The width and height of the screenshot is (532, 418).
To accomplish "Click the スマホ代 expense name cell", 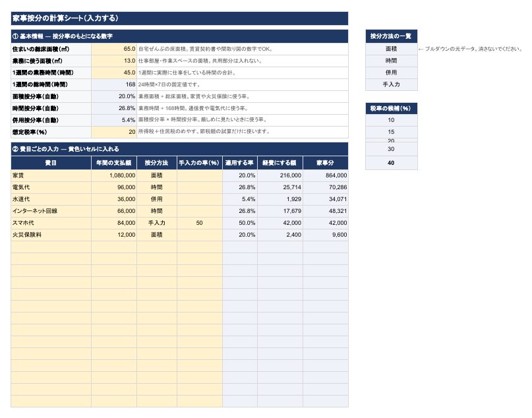I will pos(51,223).
